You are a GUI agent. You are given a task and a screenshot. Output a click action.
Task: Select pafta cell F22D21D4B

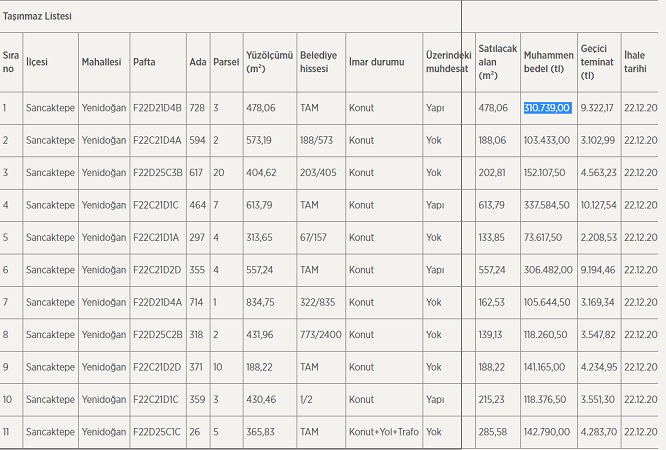point(158,108)
